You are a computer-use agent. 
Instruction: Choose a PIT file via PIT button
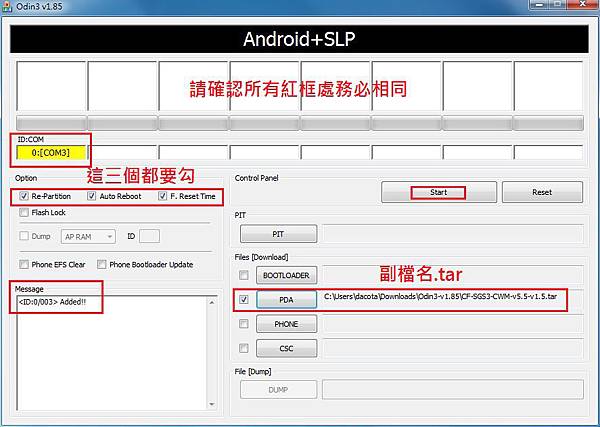click(279, 234)
